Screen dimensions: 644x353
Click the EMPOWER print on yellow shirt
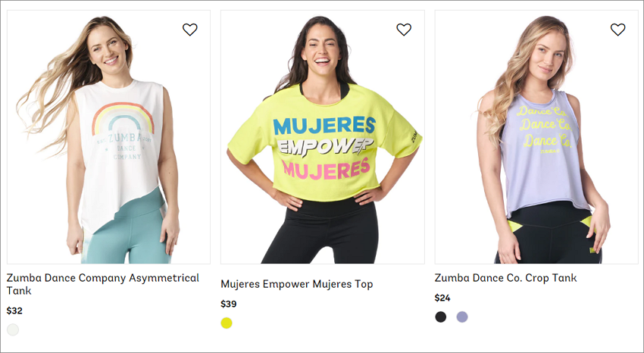[325, 147]
